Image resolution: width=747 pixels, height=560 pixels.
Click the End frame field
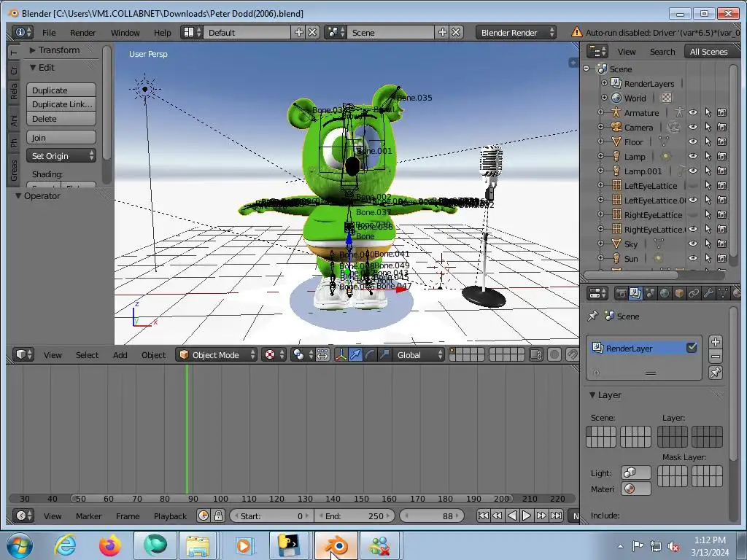coord(354,516)
